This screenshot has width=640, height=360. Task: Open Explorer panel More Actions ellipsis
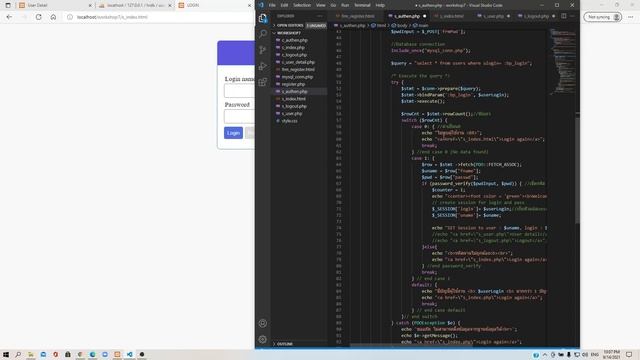pyautogui.click(x=320, y=16)
